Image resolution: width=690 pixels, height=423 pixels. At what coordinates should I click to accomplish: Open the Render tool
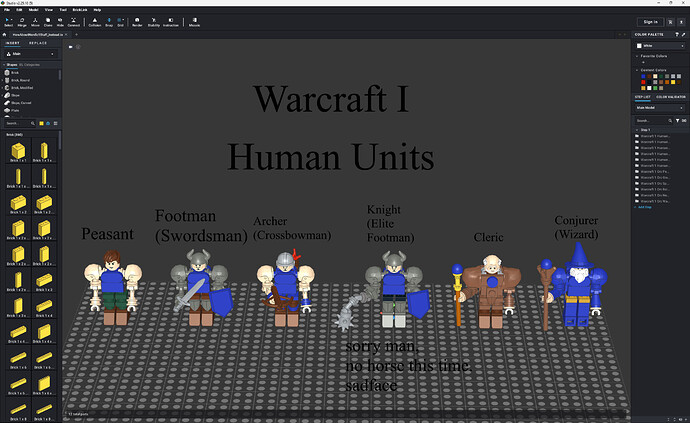coord(137,22)
